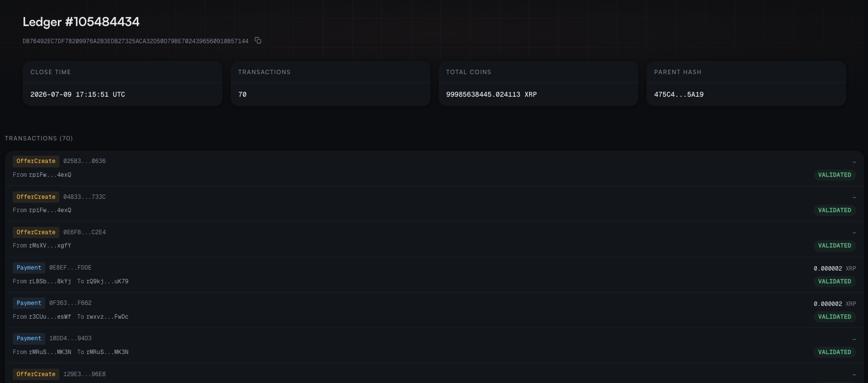Select the ledger hash starting with DB76492EC7DF
This screenshot has height=383, width=868.
click(x=135, y=41)
